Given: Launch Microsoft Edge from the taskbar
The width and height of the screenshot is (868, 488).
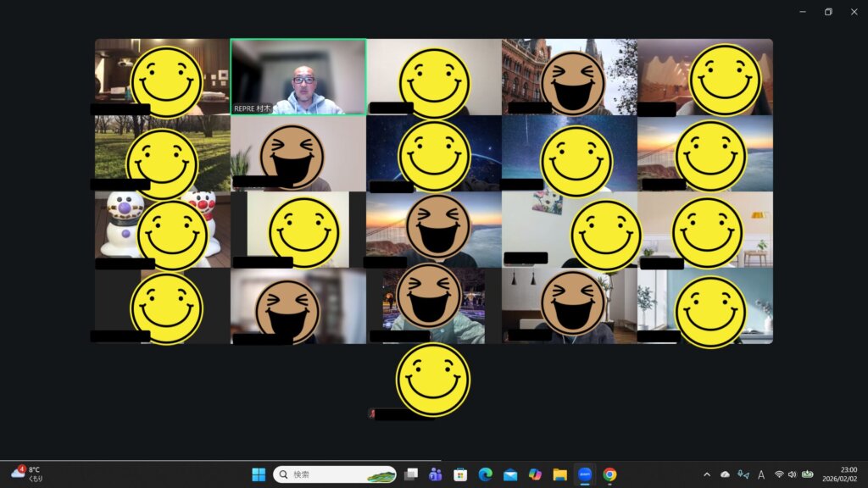Looking at the screenshot, I should [x=485, y=474].
